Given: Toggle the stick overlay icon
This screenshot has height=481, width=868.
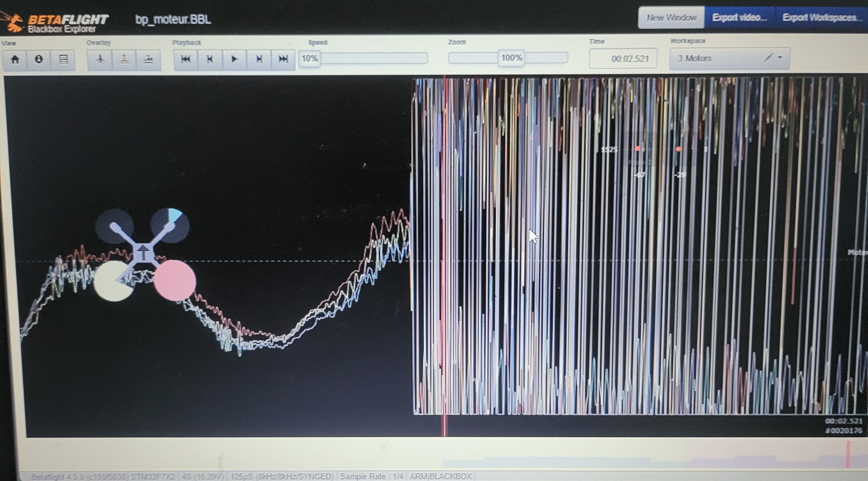Looking at the screenshot, I should 124,60.
